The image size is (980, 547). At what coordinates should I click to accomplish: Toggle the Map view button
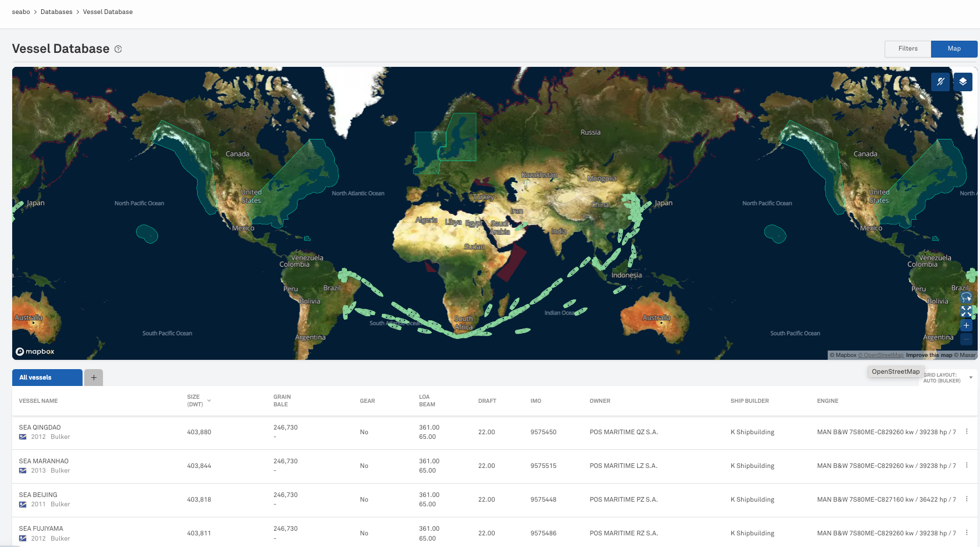(x=954, y=49)
